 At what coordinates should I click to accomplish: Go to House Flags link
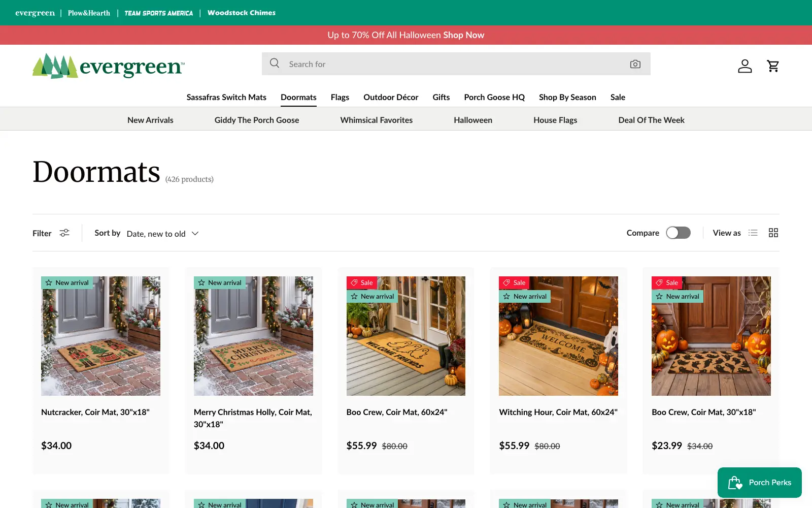[555, 120]
